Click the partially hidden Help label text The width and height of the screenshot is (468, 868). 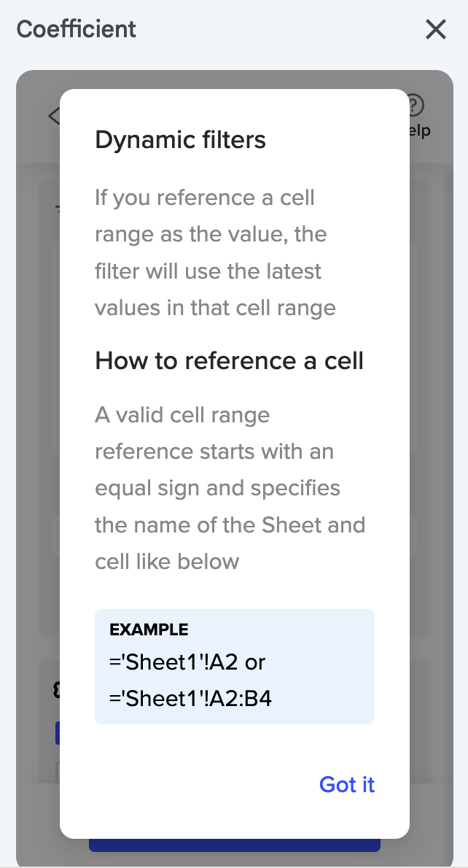[x=420, y=131]
